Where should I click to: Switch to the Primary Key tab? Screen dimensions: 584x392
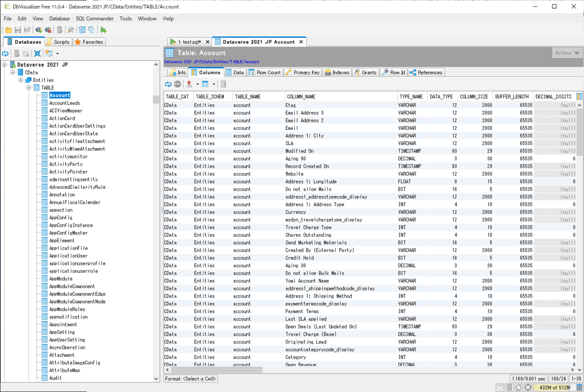(302, 72)
